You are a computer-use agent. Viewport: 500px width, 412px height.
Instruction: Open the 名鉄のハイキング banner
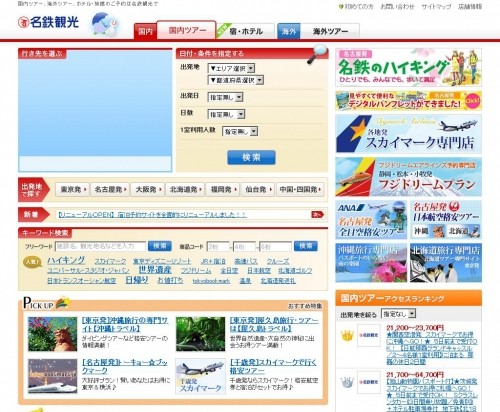click(x=408, y=68)
